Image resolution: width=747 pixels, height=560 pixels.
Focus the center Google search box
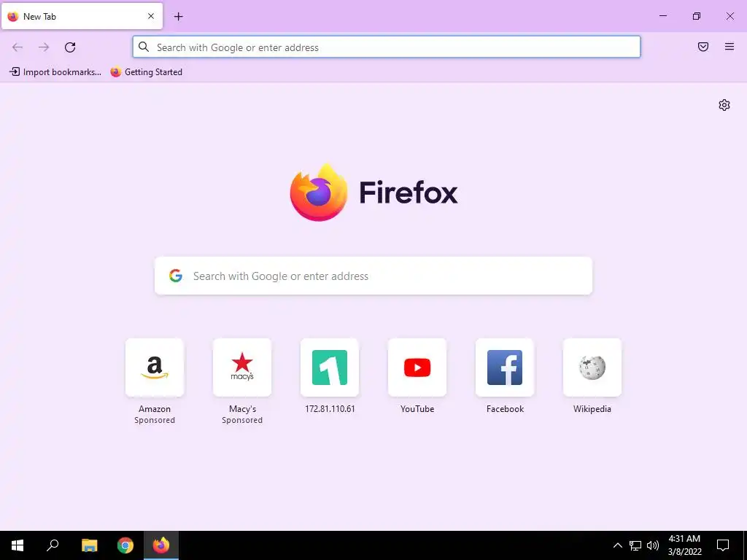[373, 276]
